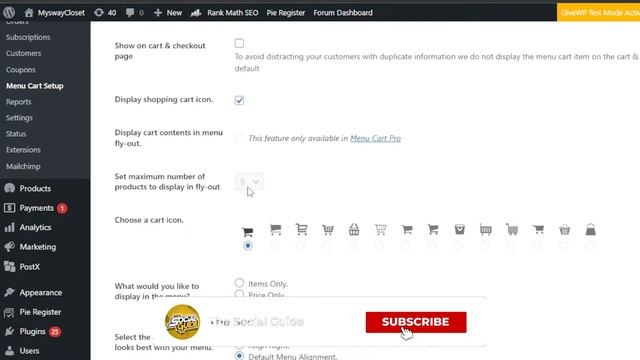Open Subscriptions in the sidebar
Viewport: 640px width, 360px height.
(28, 37)
